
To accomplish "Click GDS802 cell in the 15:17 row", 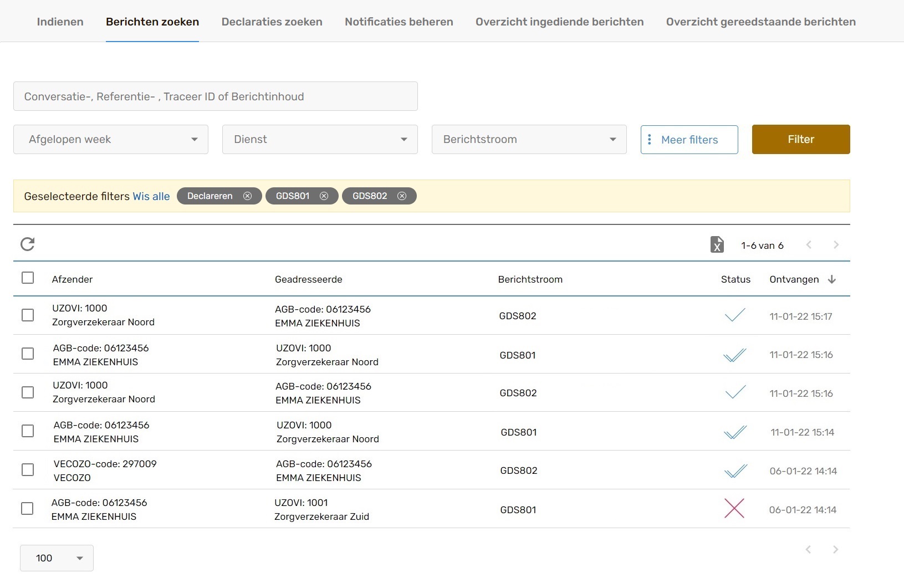I will pos(518,316).
